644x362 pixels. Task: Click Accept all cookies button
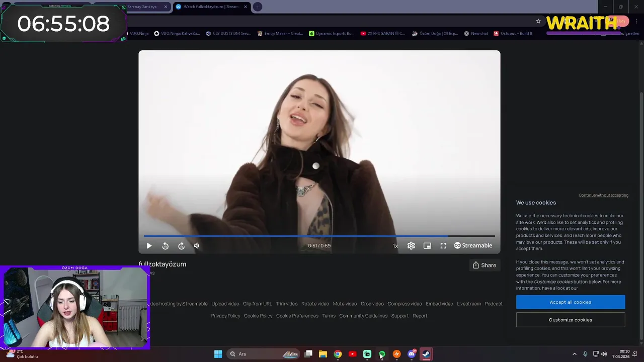pos(571,302)
